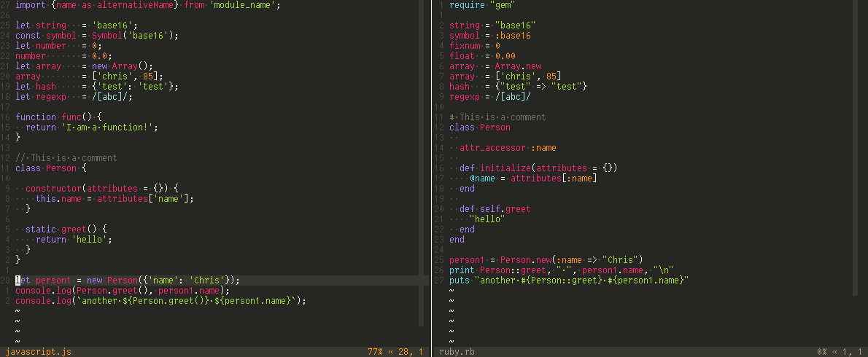The image size is (868, 357).
Task: Click the "print Person::greet" line
Action: pos(561,270)
